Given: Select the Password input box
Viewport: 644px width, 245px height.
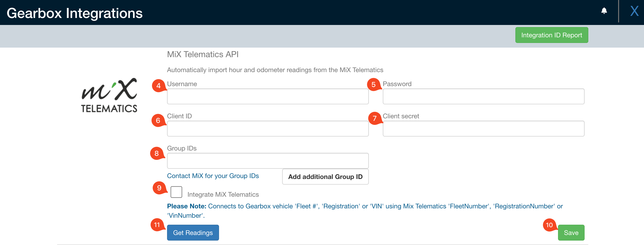Looking at the screenshot, I should [x=483, y=96].
